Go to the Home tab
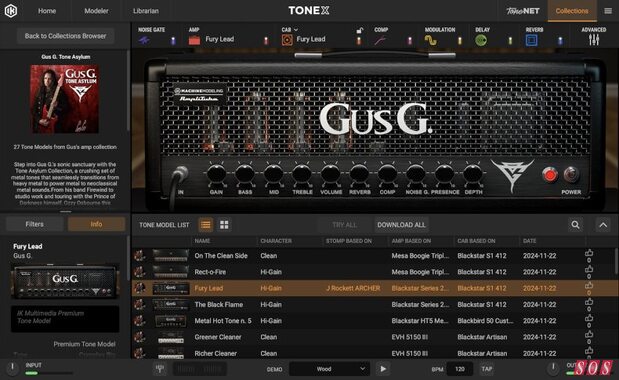Image resolution: width=619 pixels, height=380 pixels. [47, 11]
